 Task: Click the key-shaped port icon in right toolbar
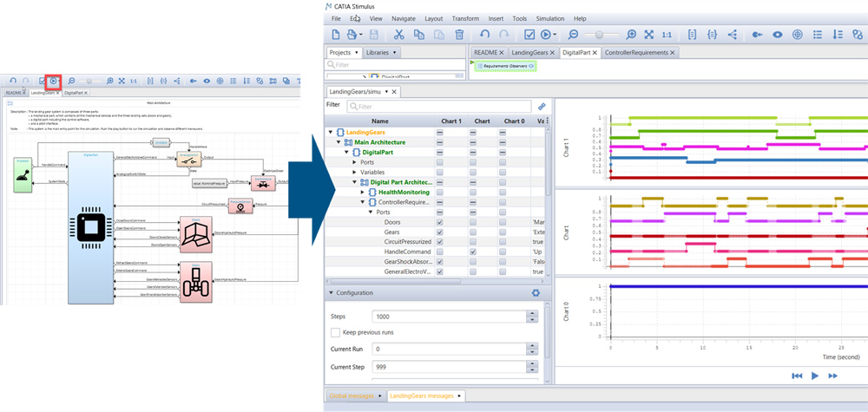758,35
